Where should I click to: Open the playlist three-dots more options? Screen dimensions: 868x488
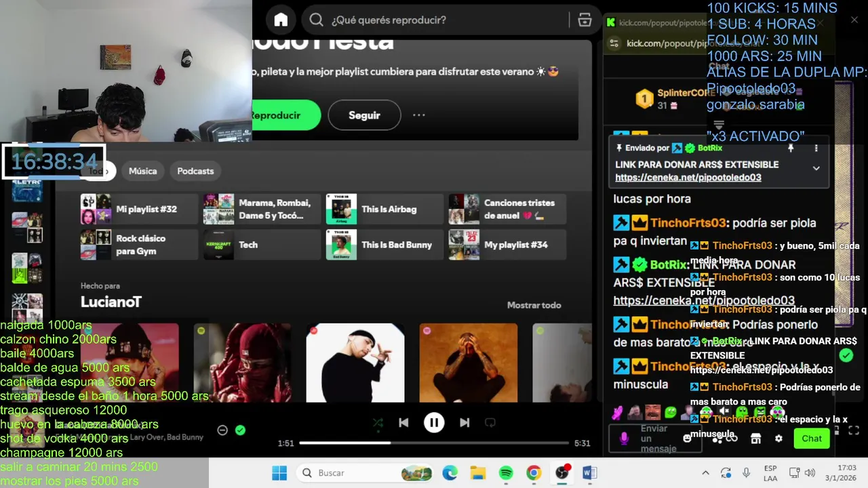(419, 115)
